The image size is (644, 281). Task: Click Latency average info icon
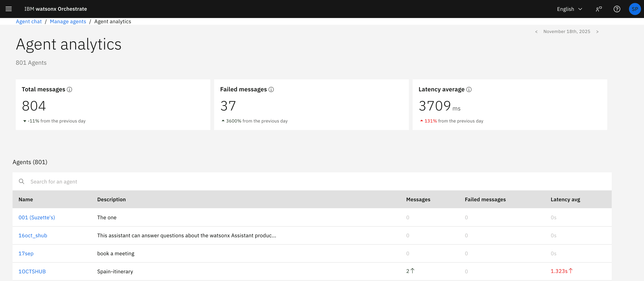(x=469, y=89)
